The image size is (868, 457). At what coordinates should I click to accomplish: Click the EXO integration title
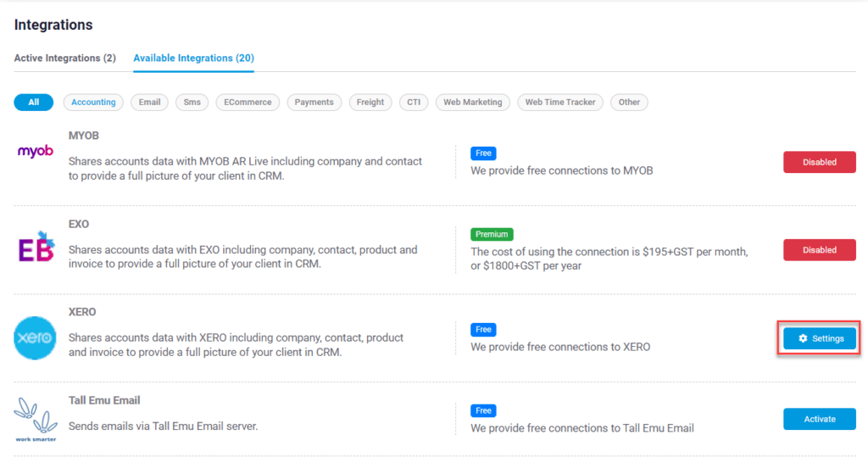click(79, 225)
